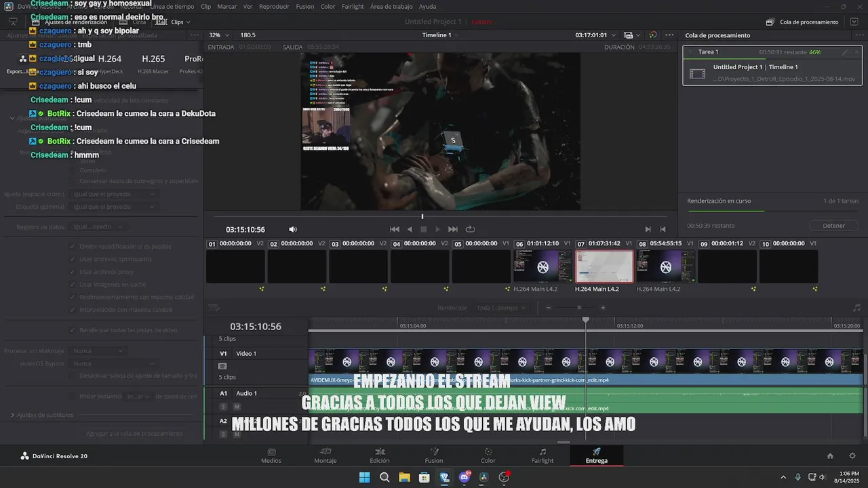Solo the Audio 1 track (S)
Image resolution: width=868 pixels, height=488 pixels.
coord(223,407)
